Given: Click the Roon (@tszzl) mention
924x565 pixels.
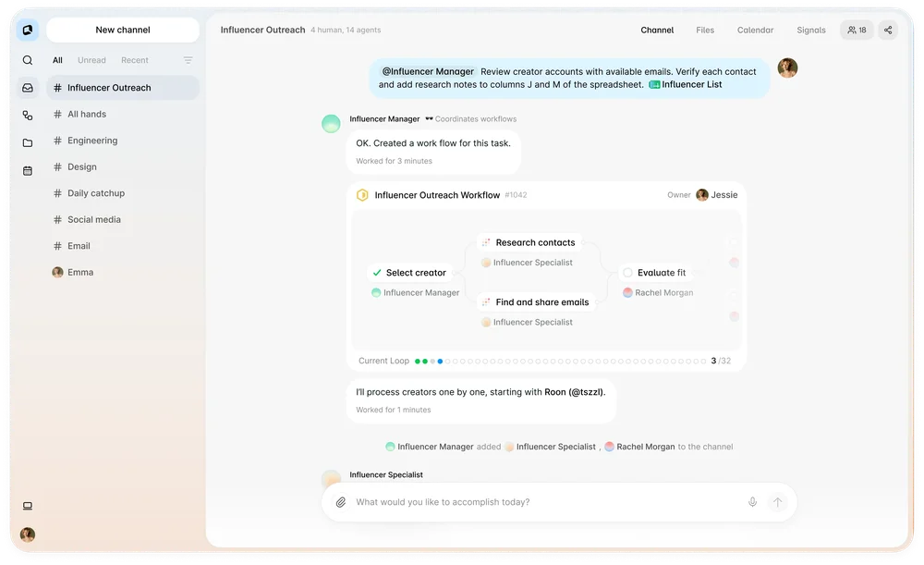Looking at the screenshot, I should click(575, 392).
